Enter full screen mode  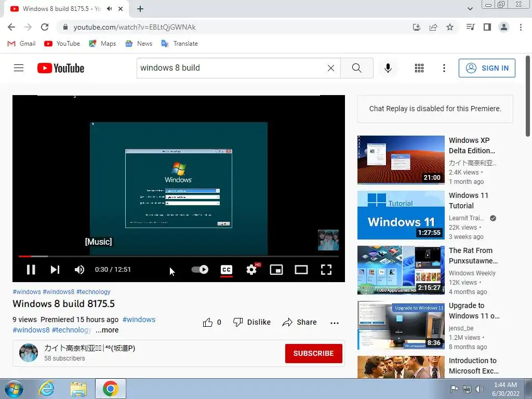point(326,270)
